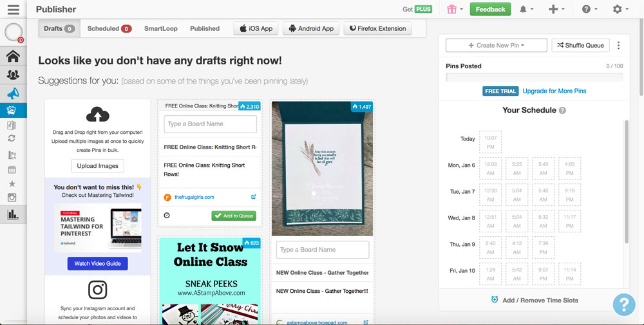Open the calendar icon in sidebar
The height and width of the screenshot is (325, 644).
click(12, 169)
